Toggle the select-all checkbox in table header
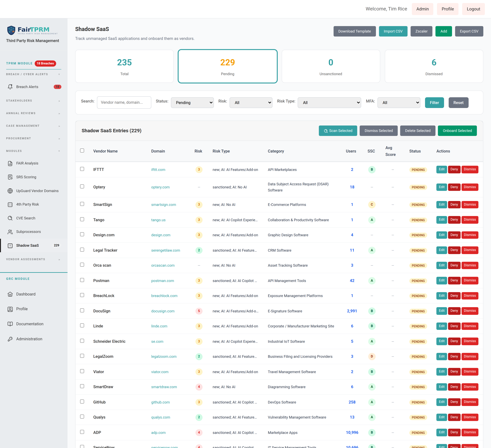The height and width of the screenshot is (448, 491). coord(82,151)
